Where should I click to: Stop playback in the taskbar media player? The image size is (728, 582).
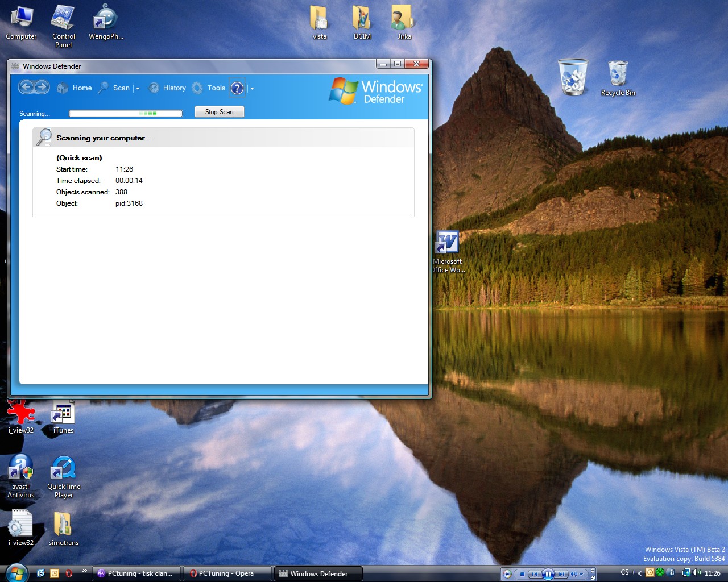(522, 574)
